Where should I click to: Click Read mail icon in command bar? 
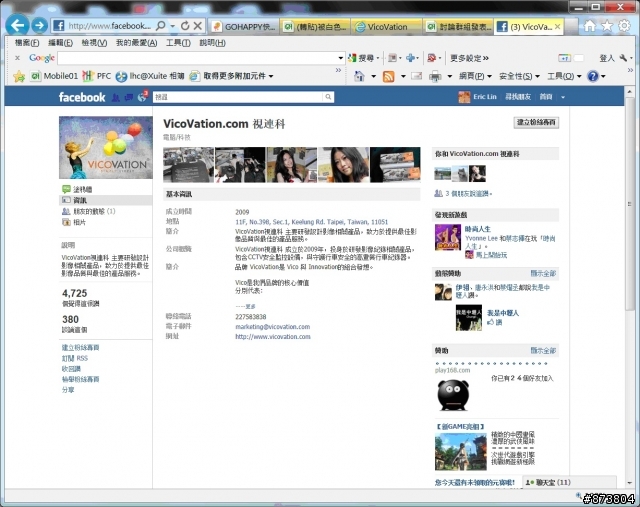click(417, 76)
